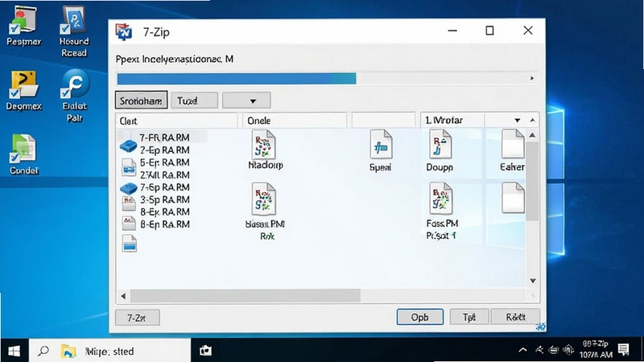The height and width of the screenshot is (362, 644).
Task: Select the 2.Wl Ra.RM list row
Action: point(164,175)
